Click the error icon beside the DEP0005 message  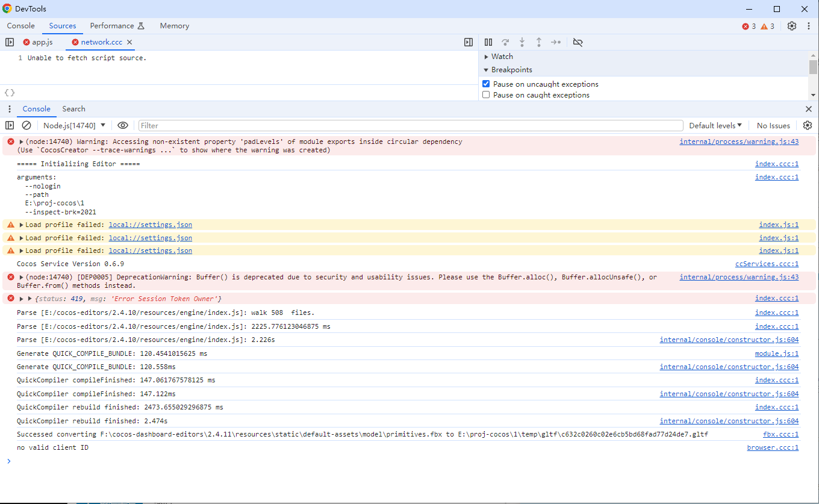click(10, 277)
